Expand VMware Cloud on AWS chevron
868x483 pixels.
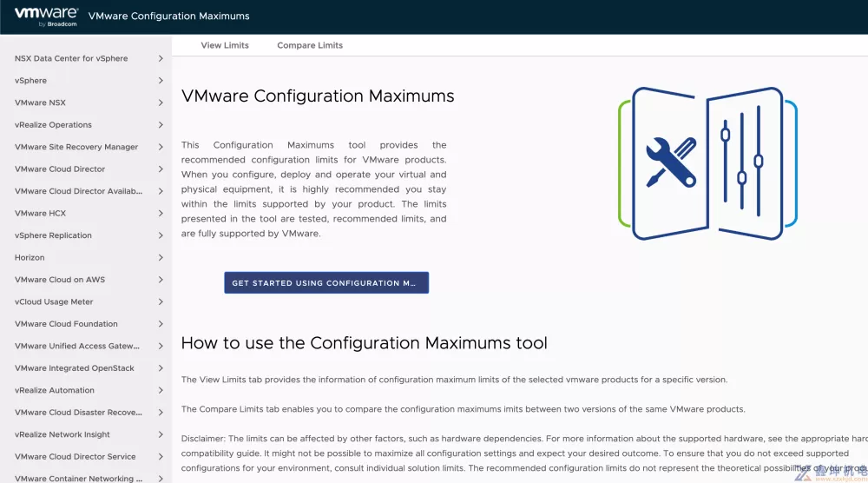pyautogui.click(x=161, y=280)
